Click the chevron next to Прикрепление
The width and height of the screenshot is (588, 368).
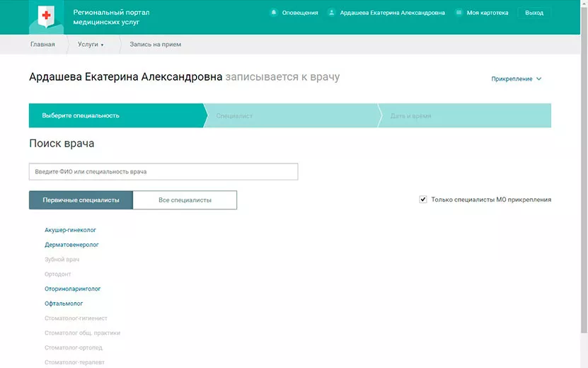tap(539, 79)
